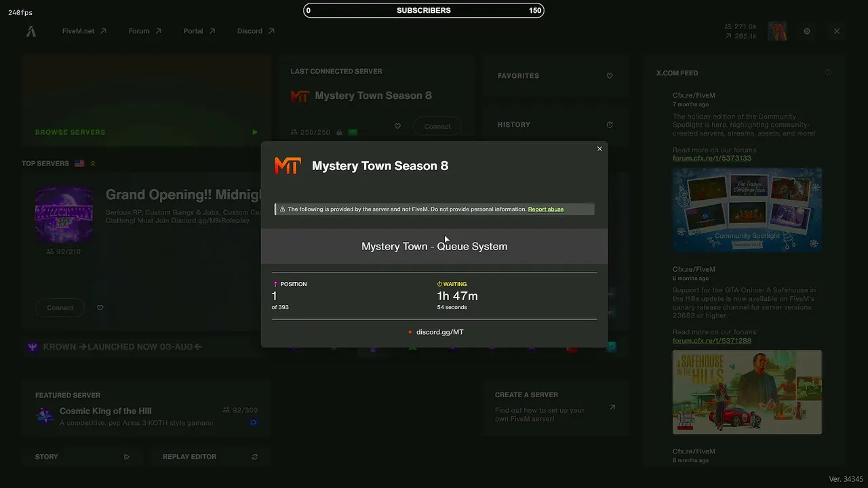Viewport: 868px width, 488px height.
Task: Open the Safehouse in the Hills image
Action: (x=747, y=392)
